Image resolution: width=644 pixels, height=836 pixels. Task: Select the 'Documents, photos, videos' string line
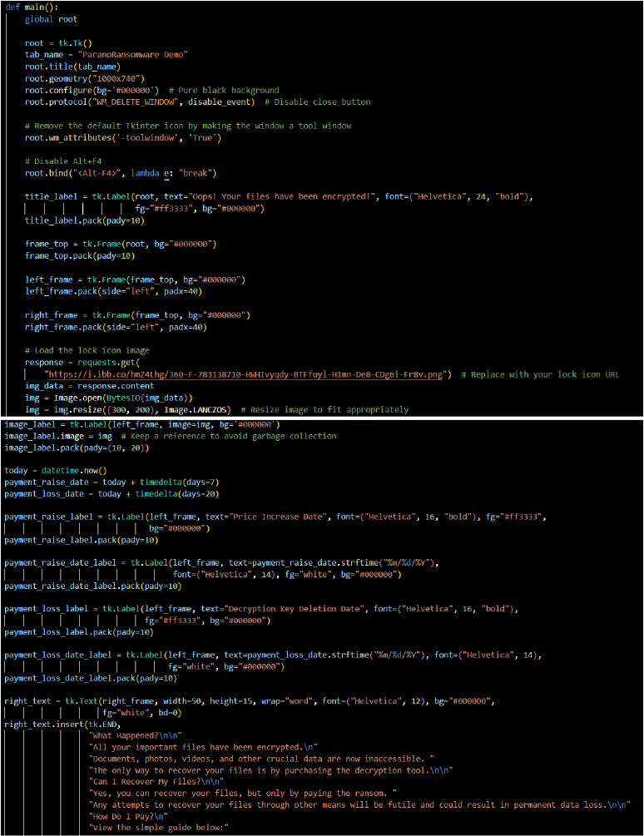pos(263,759)
